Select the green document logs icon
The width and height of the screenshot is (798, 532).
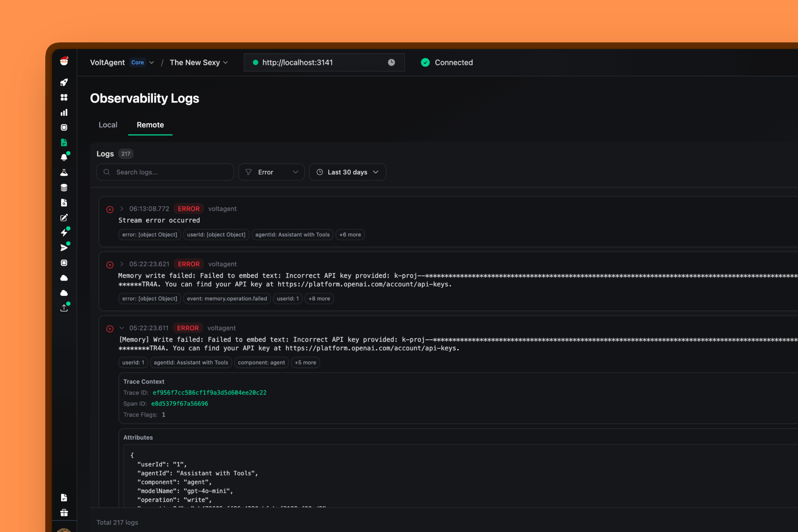coord(64,142)
